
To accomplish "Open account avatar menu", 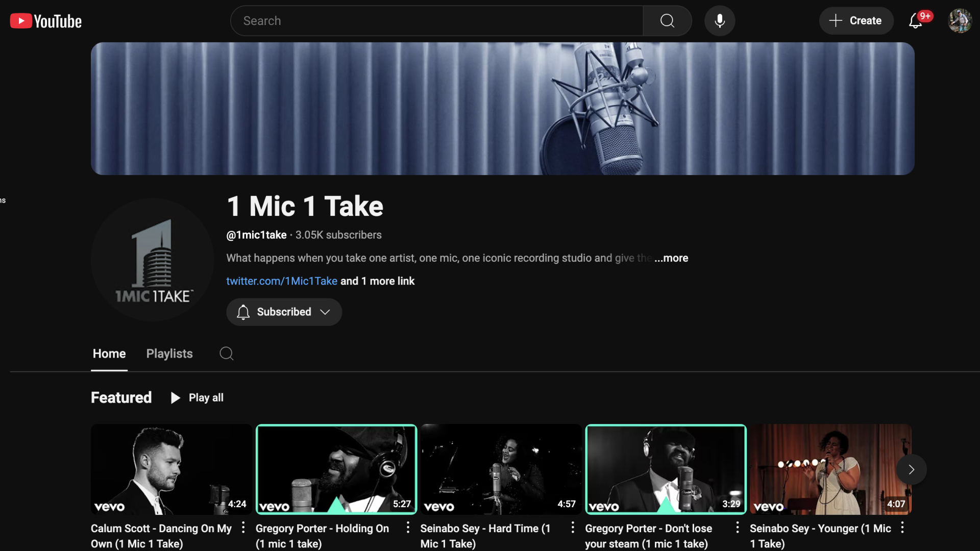I will 960,21.
